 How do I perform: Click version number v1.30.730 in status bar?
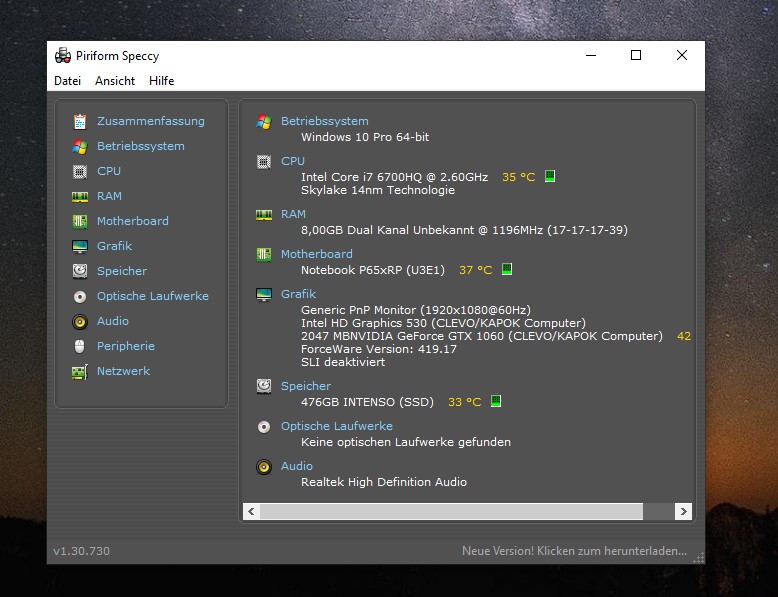pyautogui.click(x=81, y=551)
